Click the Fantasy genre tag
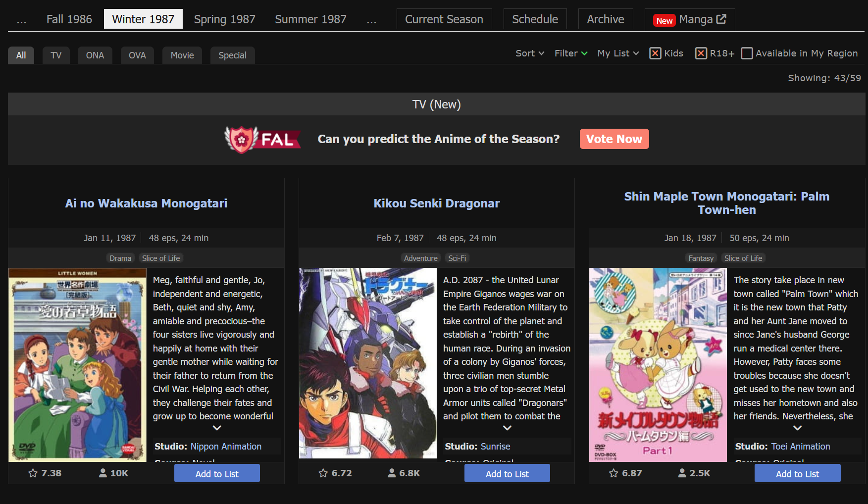 [701, 258]
